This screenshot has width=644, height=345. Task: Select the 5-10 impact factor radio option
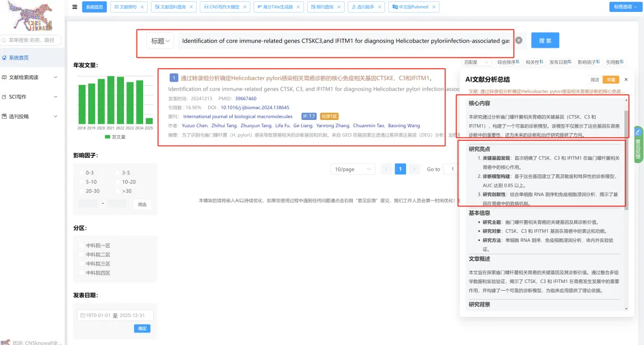(x=82, y=182)
